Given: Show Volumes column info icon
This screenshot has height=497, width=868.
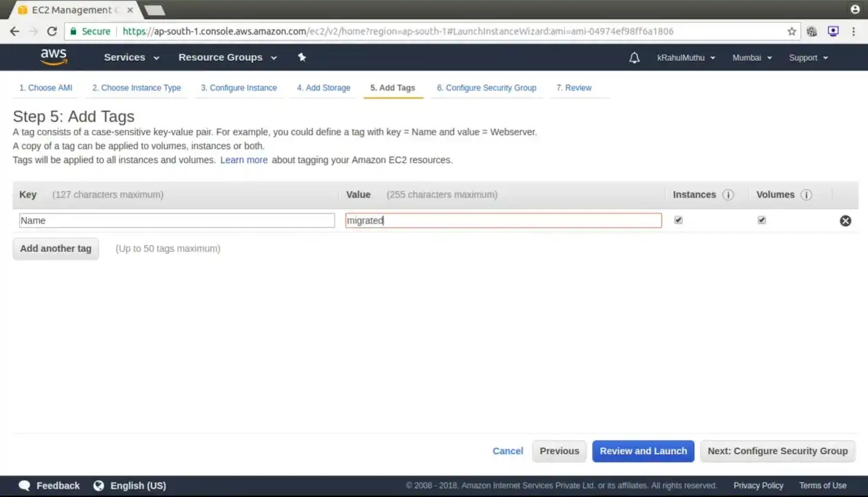Looking at the screenshot, I should coord(806,195).
